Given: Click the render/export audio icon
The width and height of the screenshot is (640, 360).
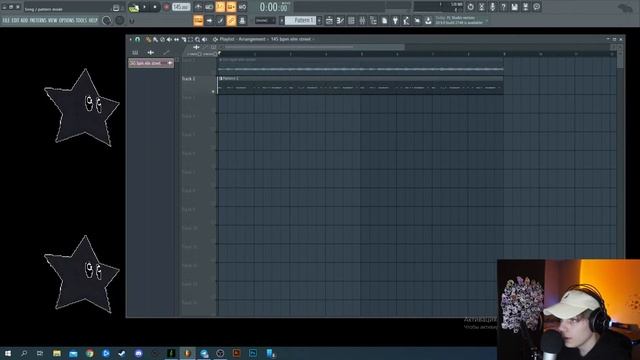Looking at the screenshot, I should [x=526, y=7].
